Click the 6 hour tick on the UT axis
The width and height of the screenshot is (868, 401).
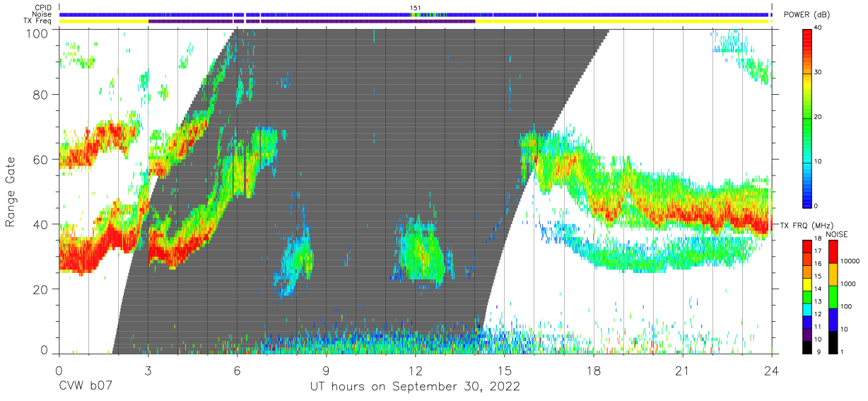[237, 370]
